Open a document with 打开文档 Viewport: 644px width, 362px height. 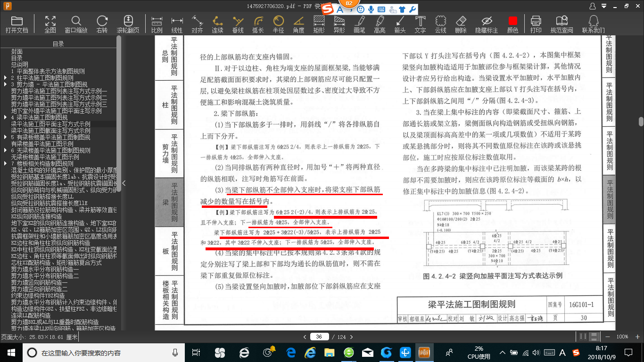tap(17, 25)
